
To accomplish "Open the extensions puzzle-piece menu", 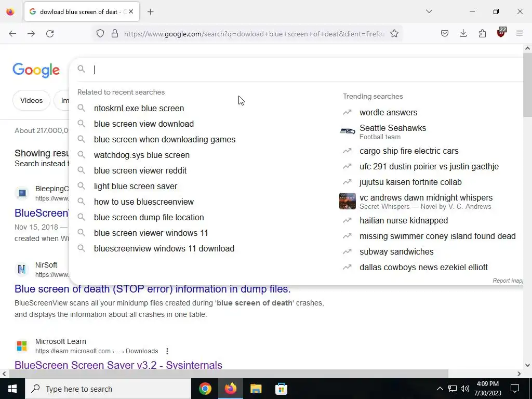I will pos(482,34).
